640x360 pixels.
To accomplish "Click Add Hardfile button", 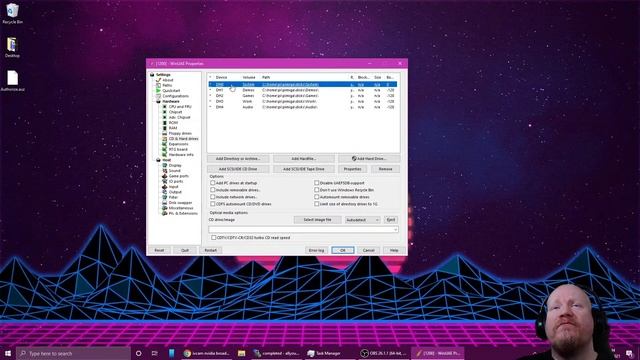I will (303, 158).
